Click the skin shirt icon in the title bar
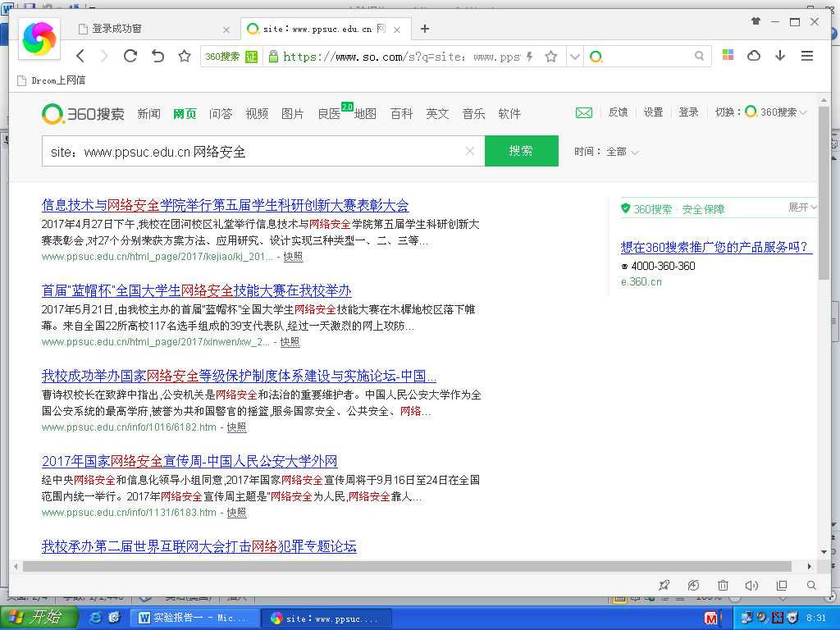 pyautogui.click(x=756, y=21)
